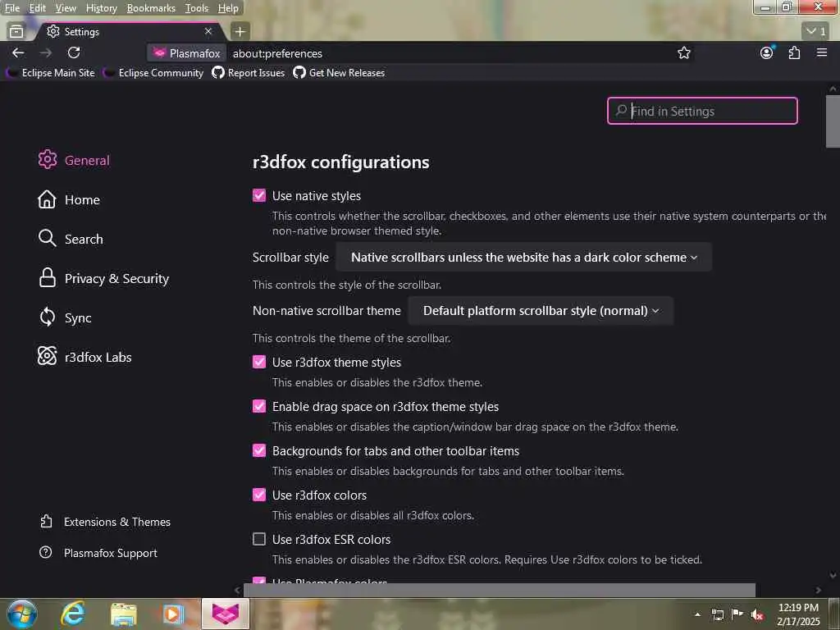Reload the current page
Viewport: 840px width, 630px height.
(74, 52)
